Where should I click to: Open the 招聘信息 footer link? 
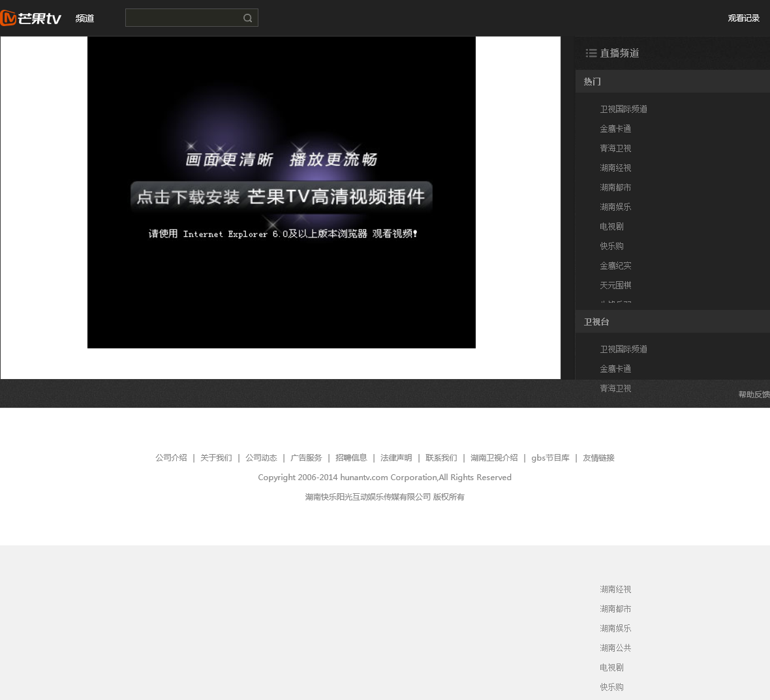tap(351, 457)
